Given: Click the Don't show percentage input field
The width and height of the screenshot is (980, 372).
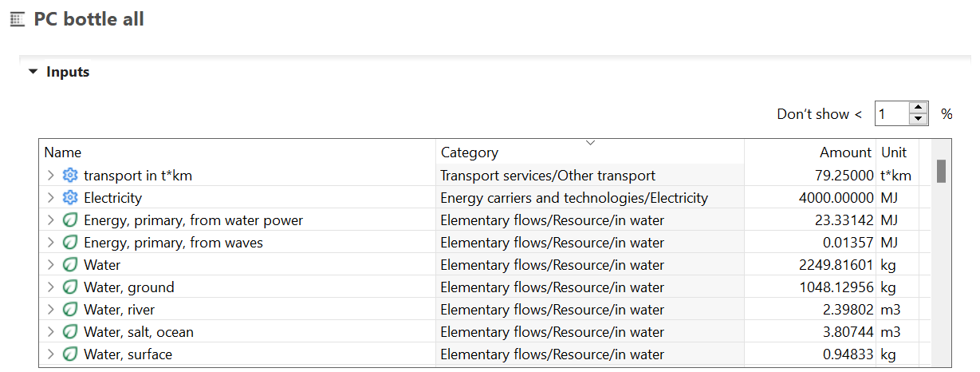Looking at the screenshot, I should tap(891, 113).
